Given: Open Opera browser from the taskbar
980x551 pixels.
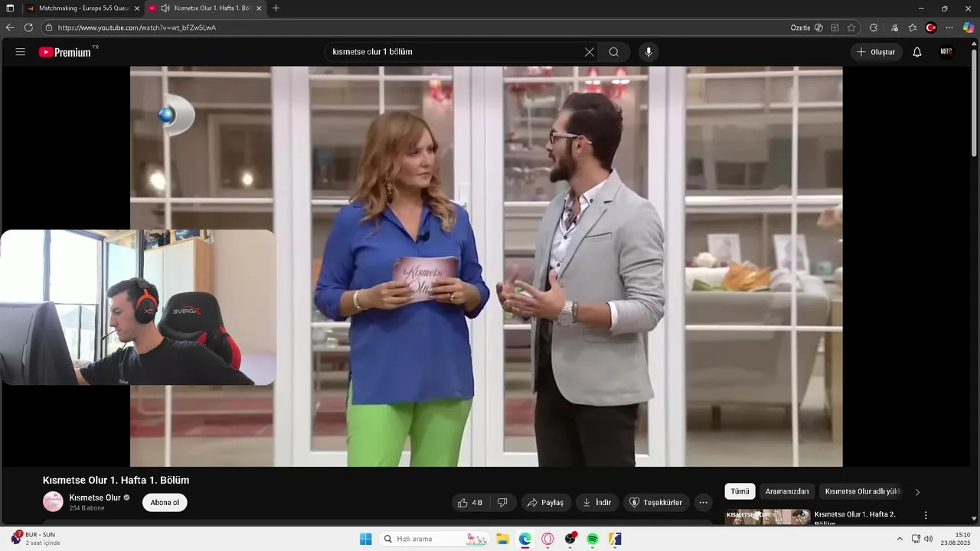Looking at the screenshot, I should pyautogui.click(x=547, y=539).
